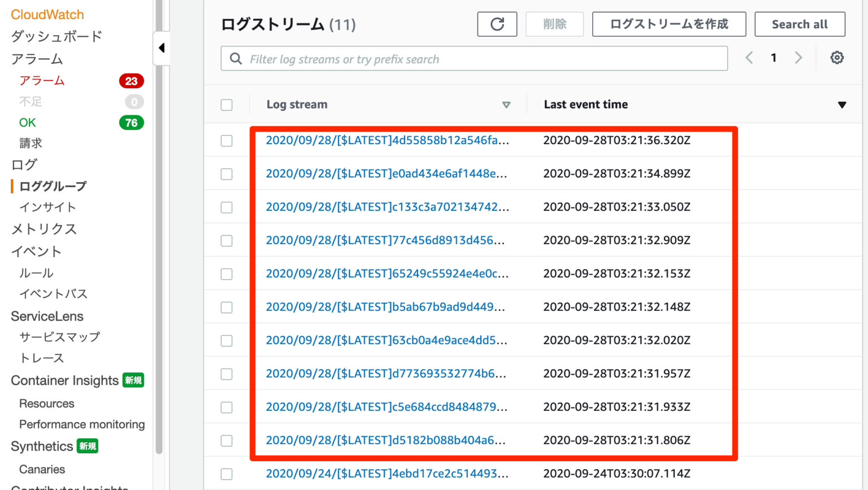Image resolution: width=868 pixels, height=490 pixels.
Task: Go to the previous page arrow
Action: coord(749,58)
